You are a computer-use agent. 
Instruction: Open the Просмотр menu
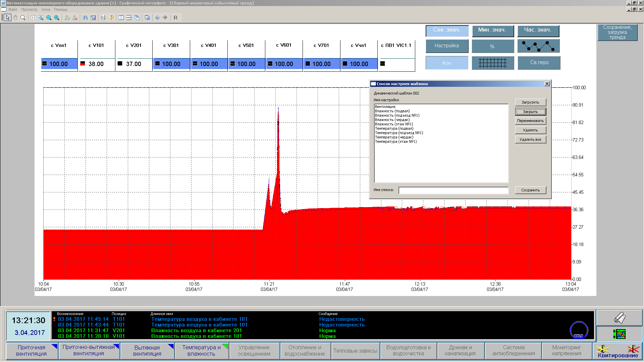click(x=29, y=9)
